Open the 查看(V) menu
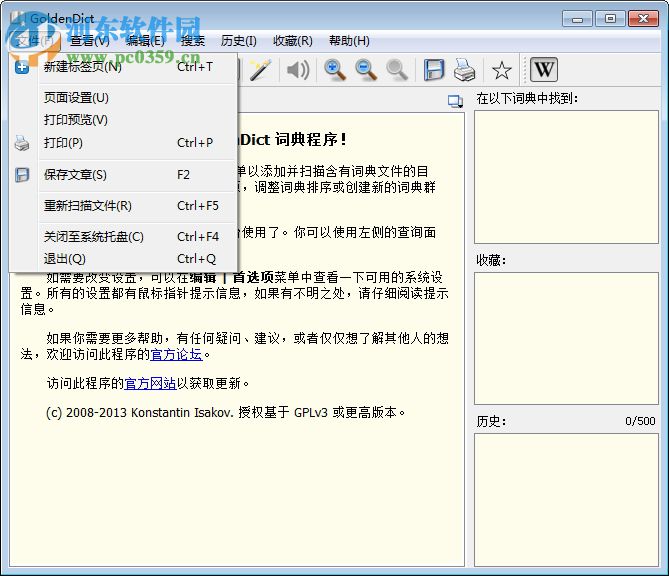This screenshot has width=669, height=576. click(90, 41)
